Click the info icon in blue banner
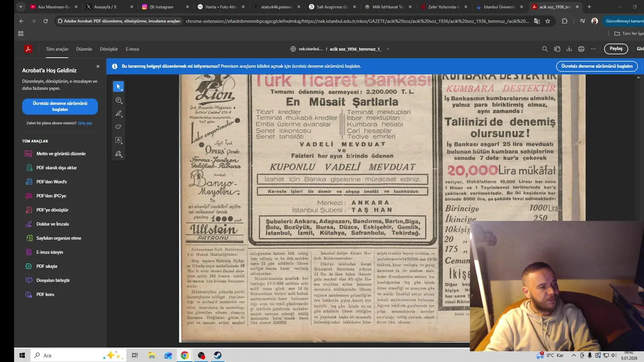The height and width of the screenshot is (362, 644). click(x=114, y=66)
